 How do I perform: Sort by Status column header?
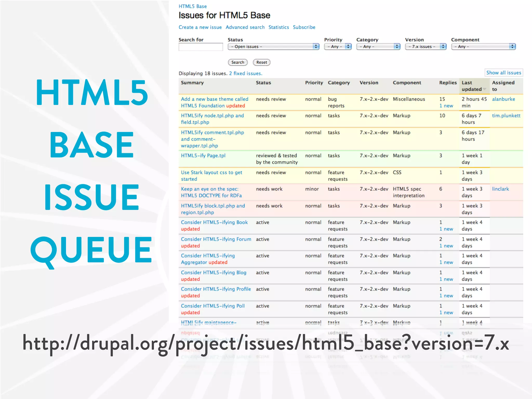263,83
